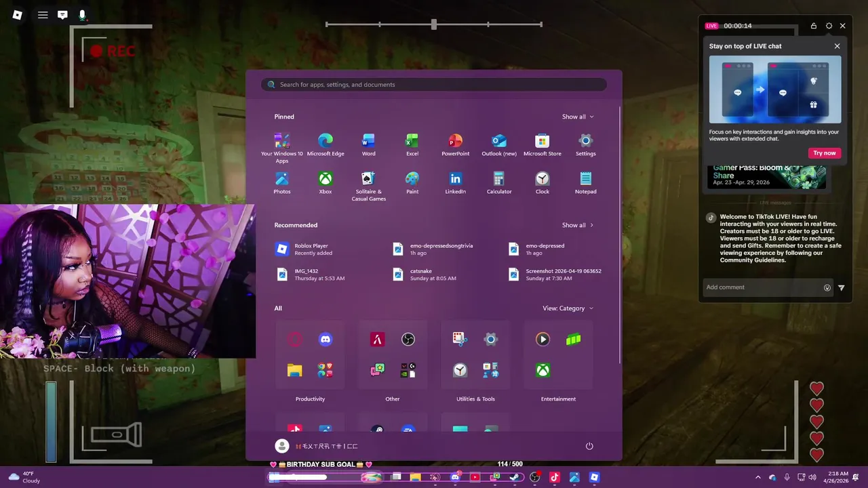Click the Start menu power icon

[589, 446]
